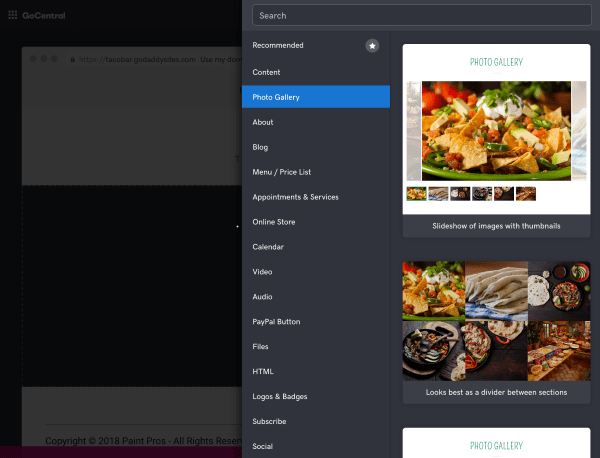
Task: Click second slideshow thumbnail of tortillas
Action: 438,194
